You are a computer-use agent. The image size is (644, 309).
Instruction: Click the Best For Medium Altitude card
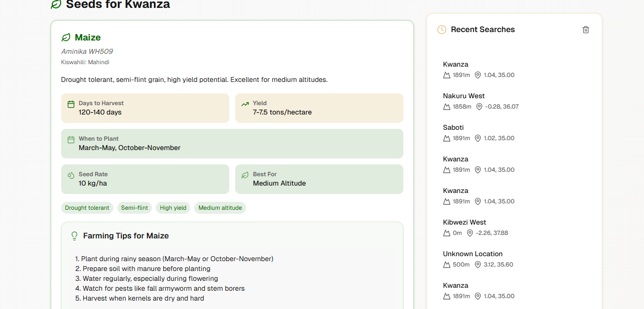(319, 179)
